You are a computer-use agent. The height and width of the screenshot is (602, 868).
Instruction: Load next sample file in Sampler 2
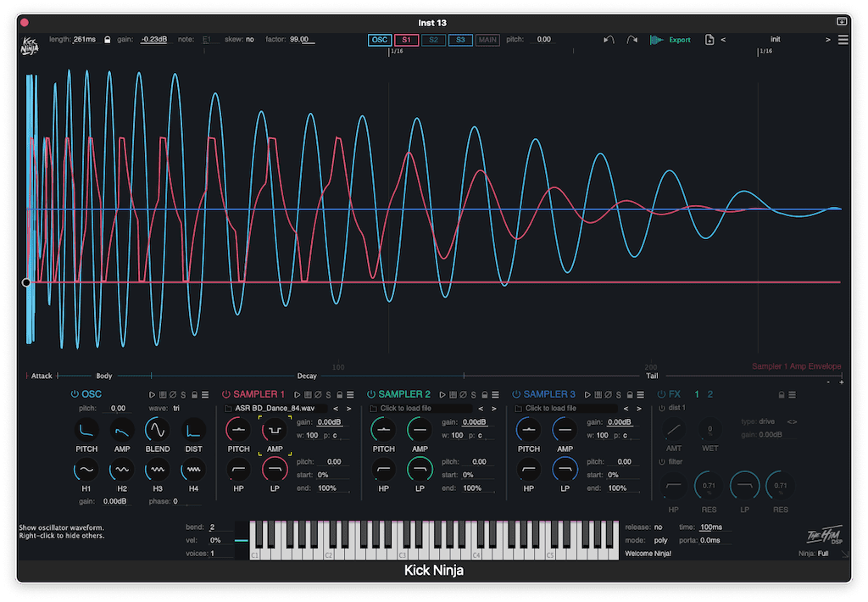click(494, 409)
